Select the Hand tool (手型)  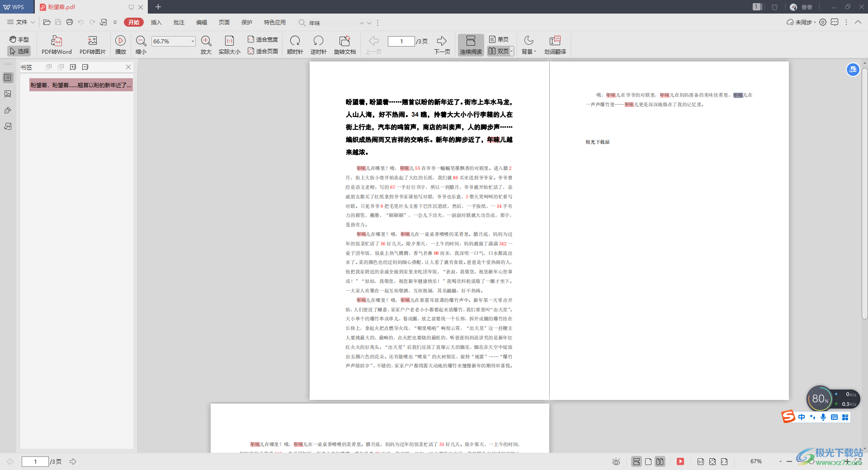[19, 39]
